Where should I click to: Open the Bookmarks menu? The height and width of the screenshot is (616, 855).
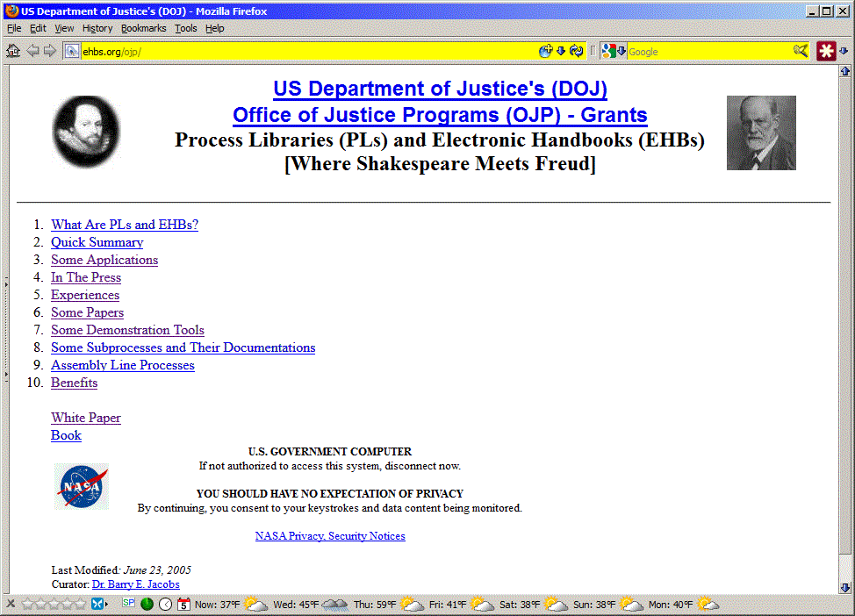point(143,28)
